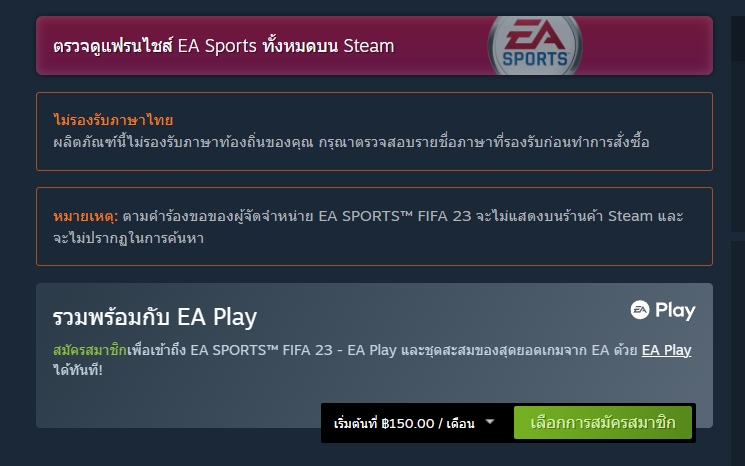This screenshot has height=466, width=745.
Task: Open the underlined EA Play link
Action: coord(666,350)
